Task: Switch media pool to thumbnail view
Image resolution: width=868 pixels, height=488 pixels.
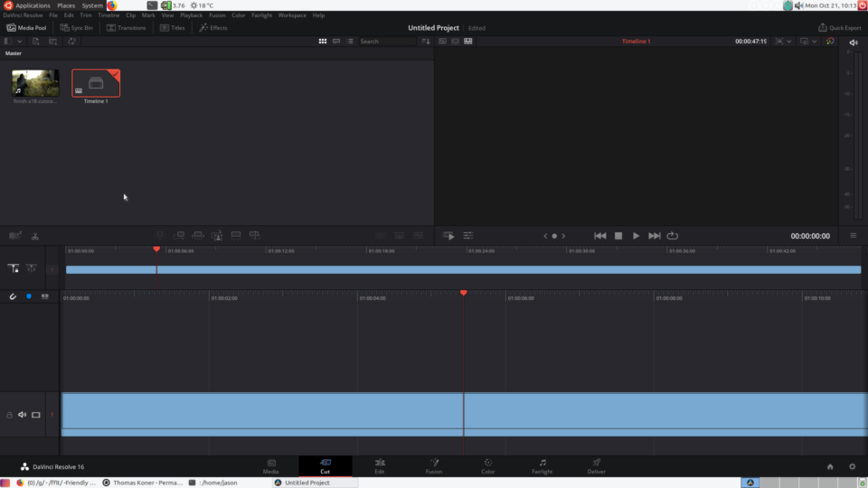Action: pyautogui.click(x=323, y=42)
